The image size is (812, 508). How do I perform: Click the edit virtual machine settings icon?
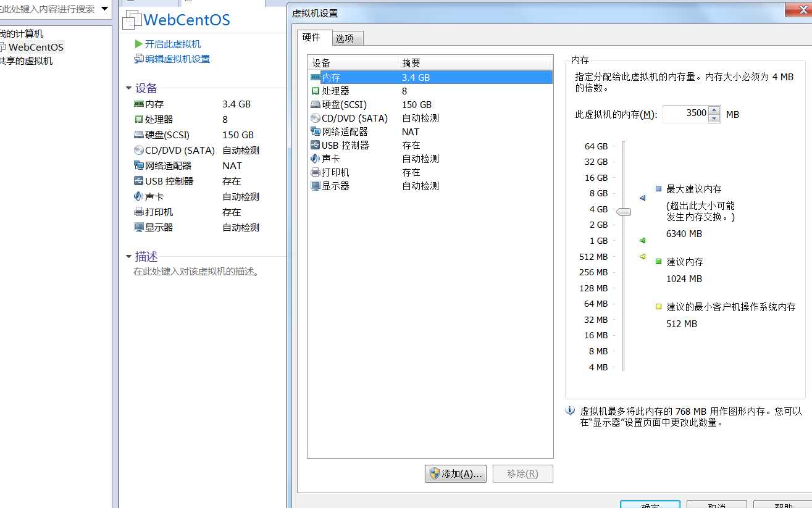pyautogui.click(x=139, y=59)
